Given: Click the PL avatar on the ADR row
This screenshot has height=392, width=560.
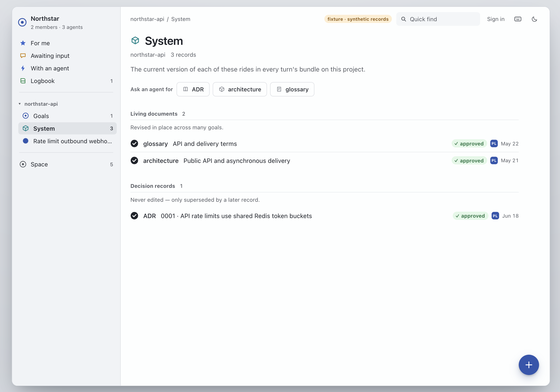Looking at the screenshot, I should (x=495, y=216).
